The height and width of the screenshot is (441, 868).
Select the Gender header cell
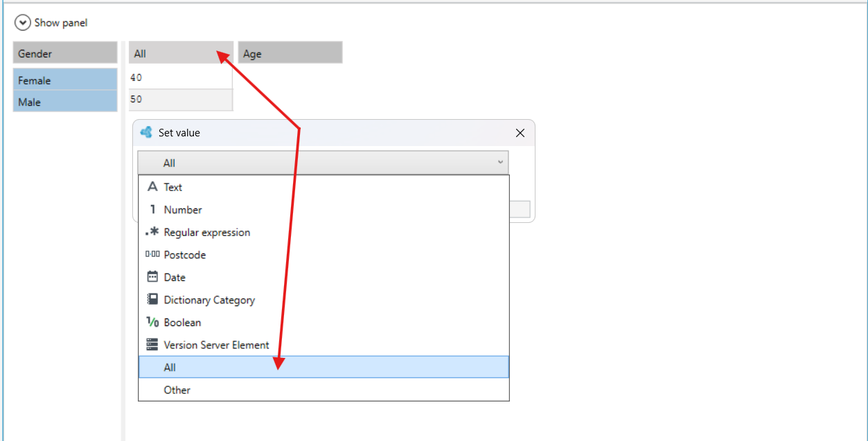click(65, 53)
